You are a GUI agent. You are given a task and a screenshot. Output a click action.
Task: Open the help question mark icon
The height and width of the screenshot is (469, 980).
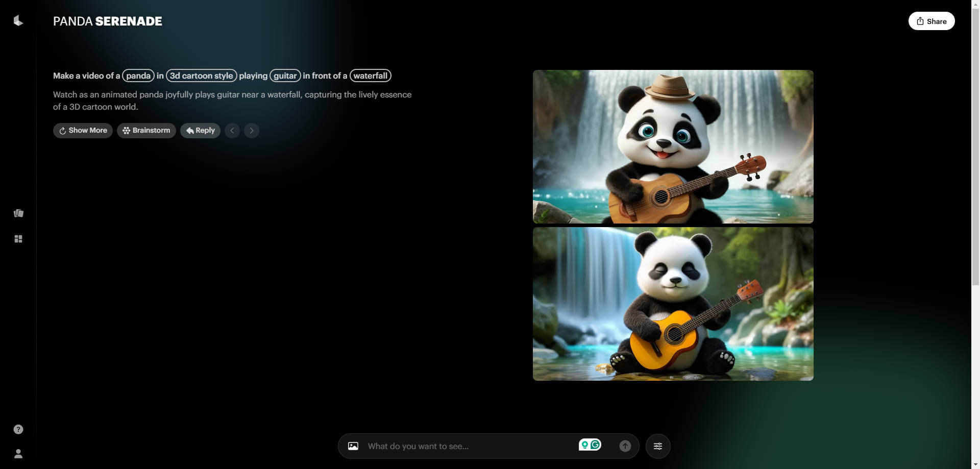point(18,429)
